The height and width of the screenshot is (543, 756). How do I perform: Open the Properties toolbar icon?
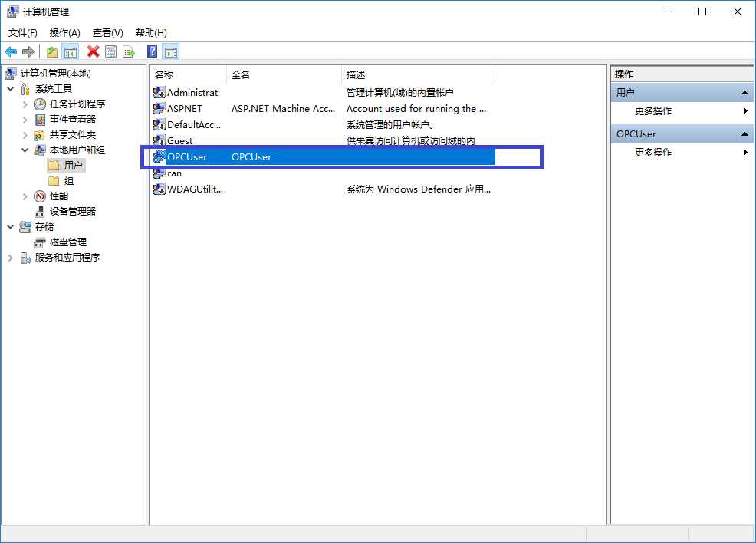pyautogui.click(x=111, y=51)
